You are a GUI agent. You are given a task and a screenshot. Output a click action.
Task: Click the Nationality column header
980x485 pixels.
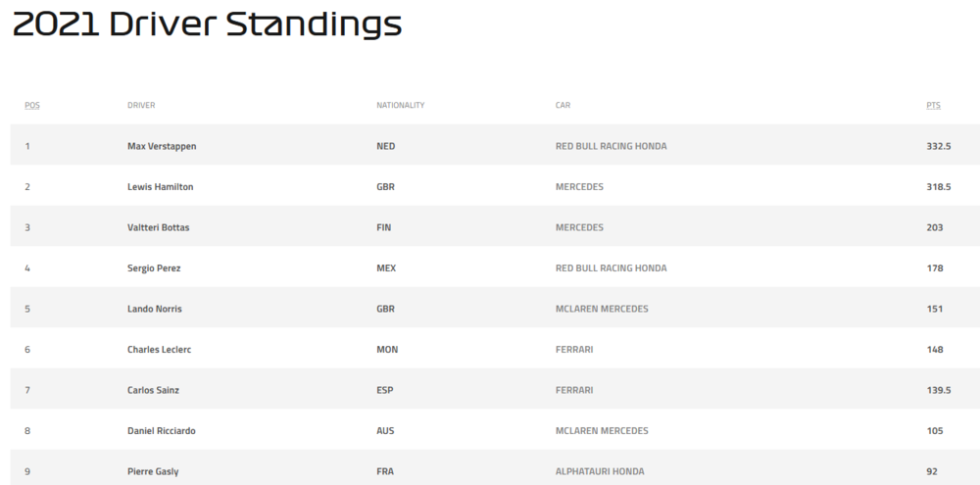[400, 105]
